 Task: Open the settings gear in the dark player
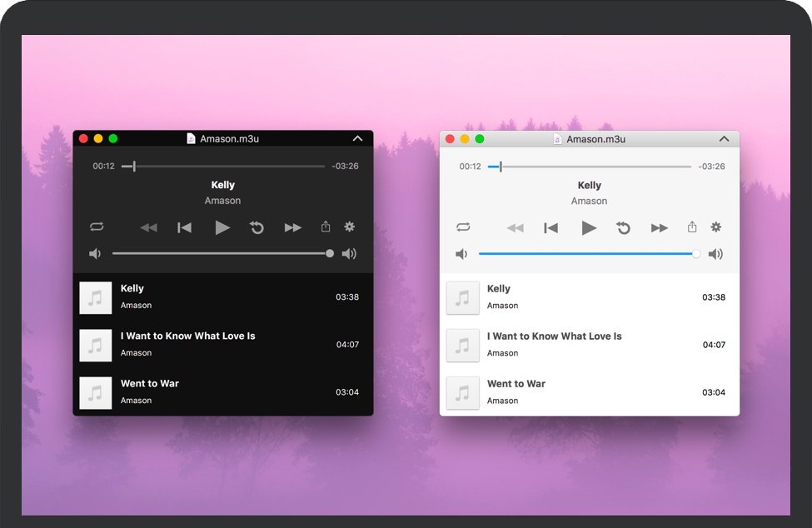click(x=350, y=227)
